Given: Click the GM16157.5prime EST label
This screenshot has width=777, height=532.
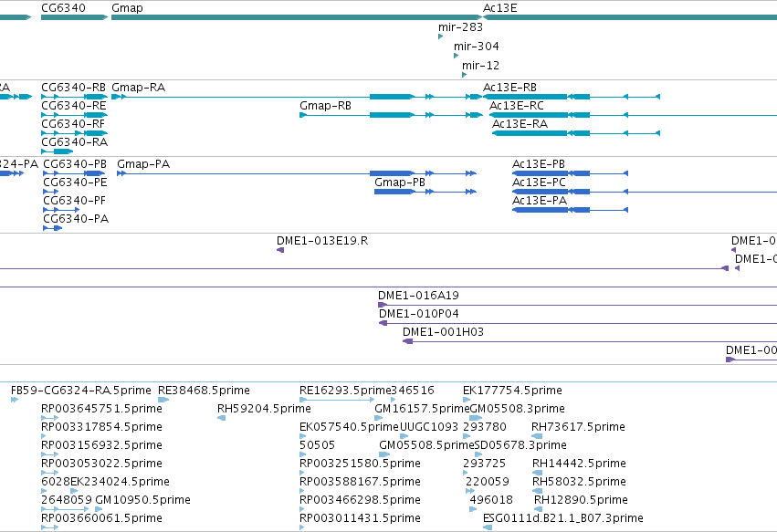Looking at the screenshot, I should pos(422,409).
